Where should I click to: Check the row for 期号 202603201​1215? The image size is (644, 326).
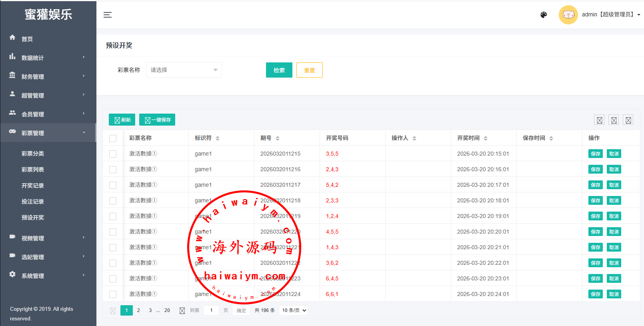pyautogui.click(x=113, y=154)
